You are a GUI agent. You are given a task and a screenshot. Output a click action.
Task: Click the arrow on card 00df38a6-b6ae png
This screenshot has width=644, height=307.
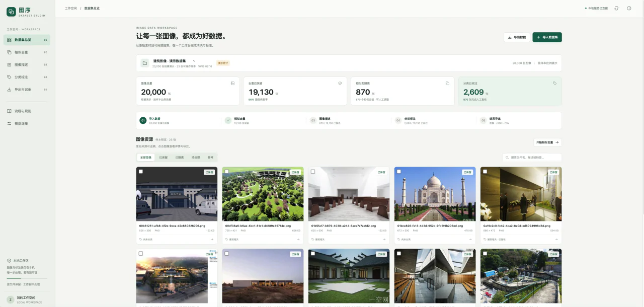(299, 240)
